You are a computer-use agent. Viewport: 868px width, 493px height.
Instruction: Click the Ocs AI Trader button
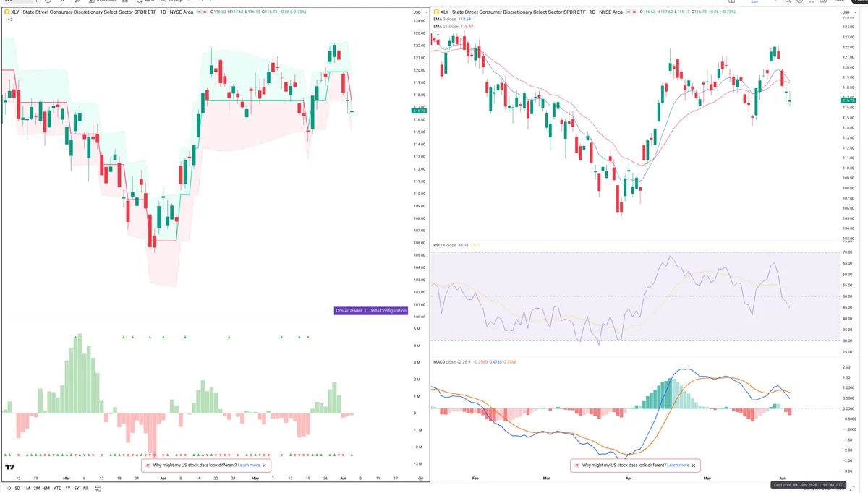pyautogui.click(x=349, y=311)
